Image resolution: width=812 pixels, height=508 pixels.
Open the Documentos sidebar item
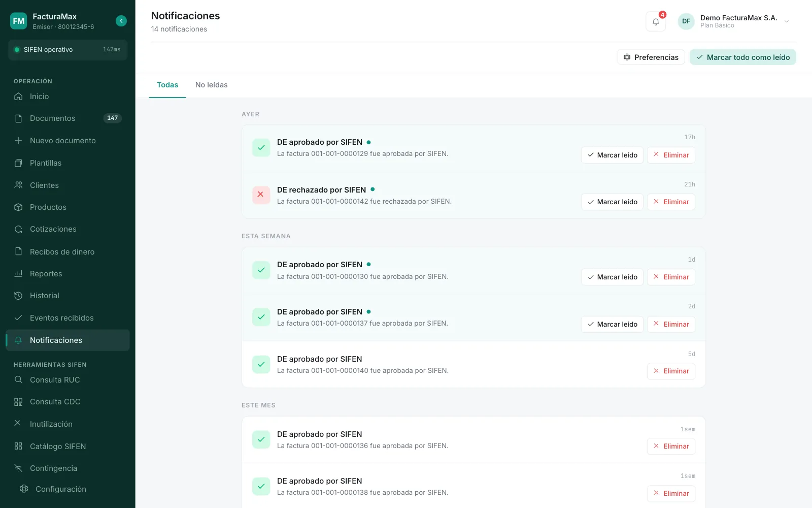pos(67,118)
